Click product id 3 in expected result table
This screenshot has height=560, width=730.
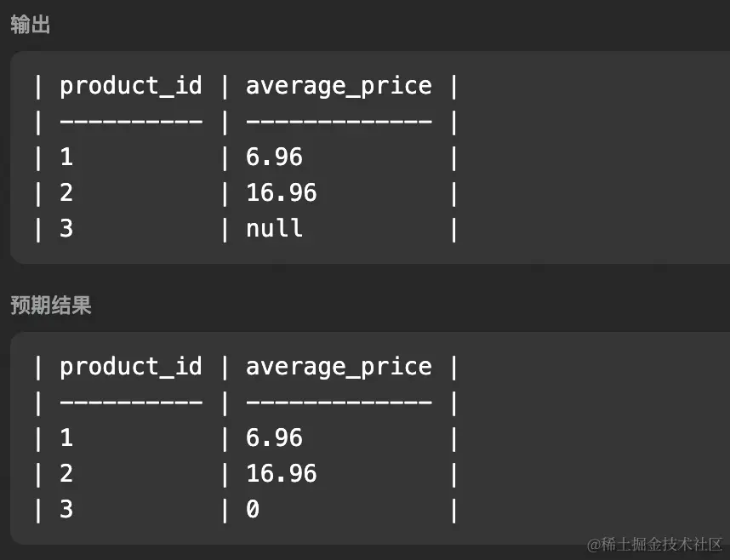66,509
